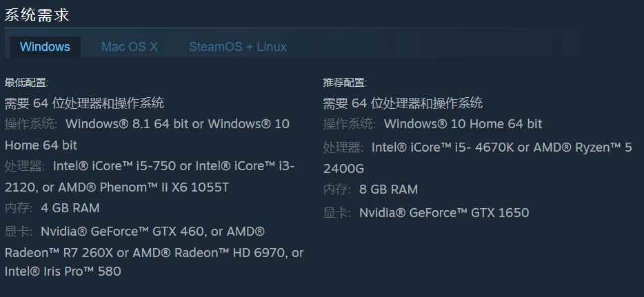Click the 4 GB RAM text
The width and height of the screenshot is (644, 297).
[x=70, y=208]
